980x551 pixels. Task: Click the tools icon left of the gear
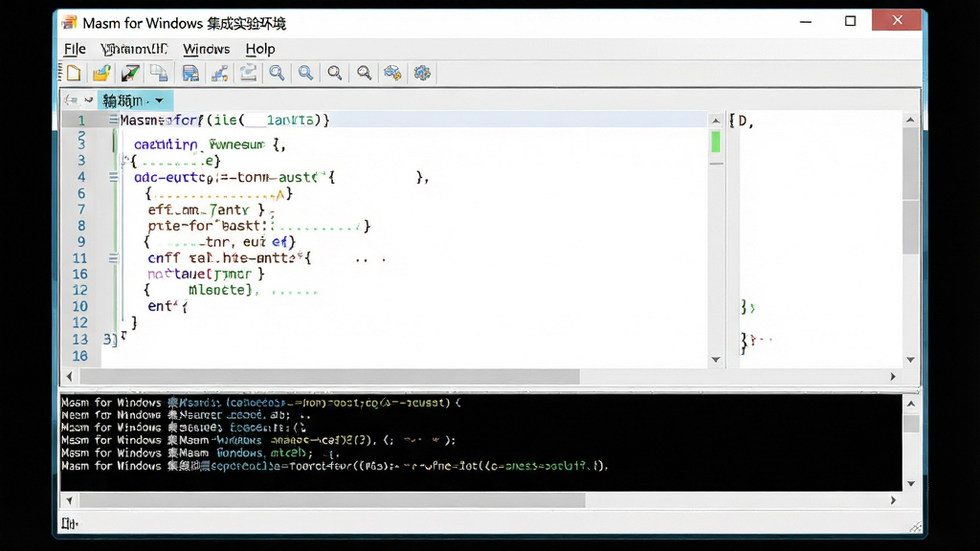click(x=392, y=73)
